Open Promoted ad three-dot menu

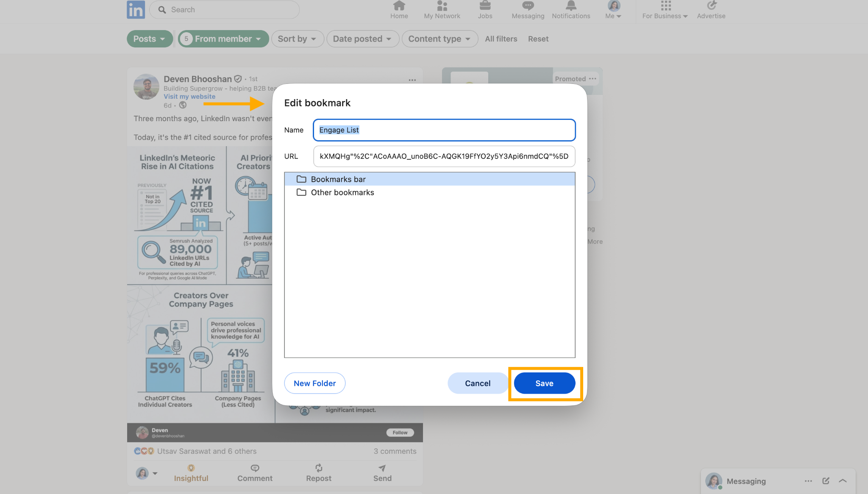click(x=593, y=79)
